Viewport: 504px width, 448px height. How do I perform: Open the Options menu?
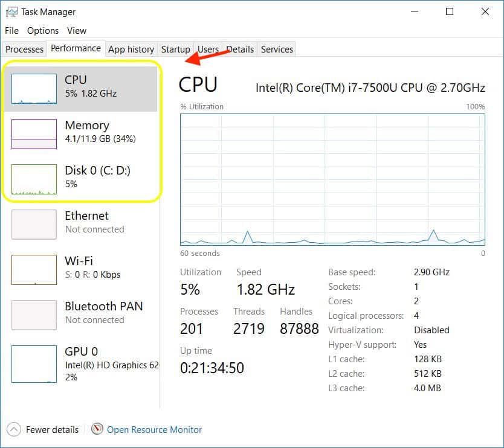click(43, 30)
